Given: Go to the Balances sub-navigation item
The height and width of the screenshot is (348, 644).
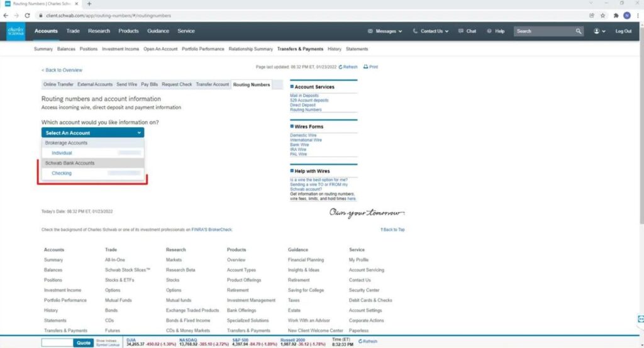Looking at the screenshot, I should [x=66, y=49].
